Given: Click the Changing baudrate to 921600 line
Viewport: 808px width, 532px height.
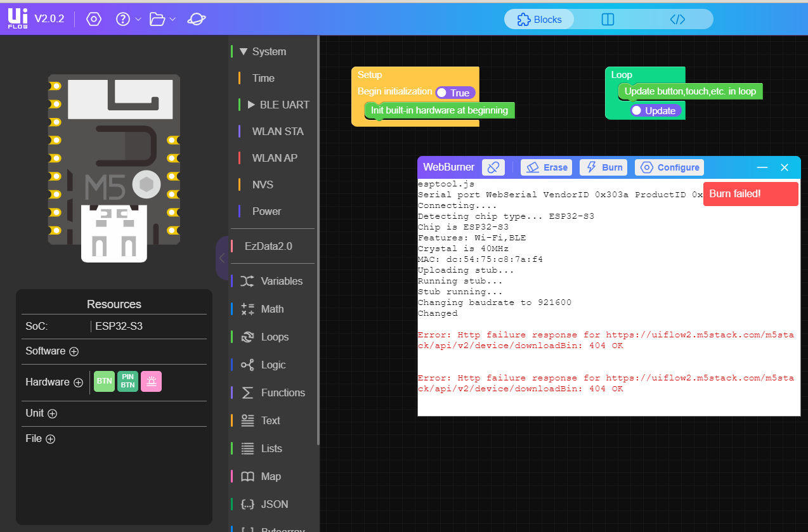Looking at the screenshot, I should (495, 302).
